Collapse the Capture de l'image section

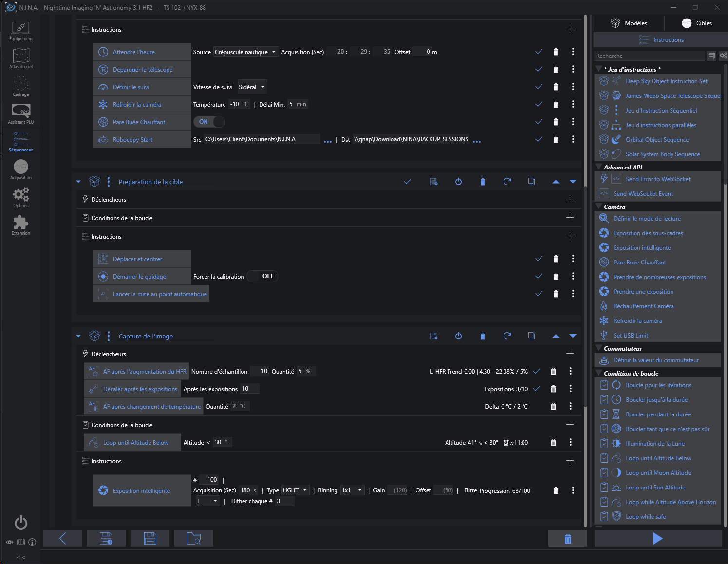click(x=78, y=336)
